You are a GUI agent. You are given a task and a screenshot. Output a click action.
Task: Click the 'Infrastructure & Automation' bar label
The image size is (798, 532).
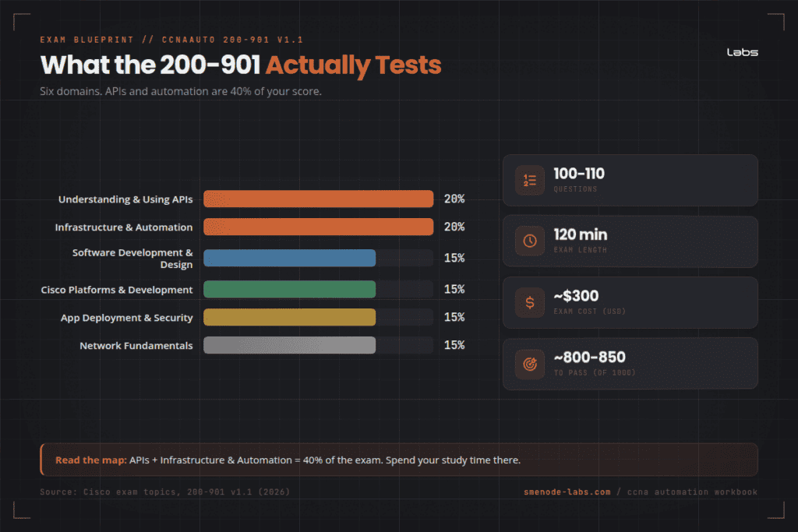click(x=124, y=227)
